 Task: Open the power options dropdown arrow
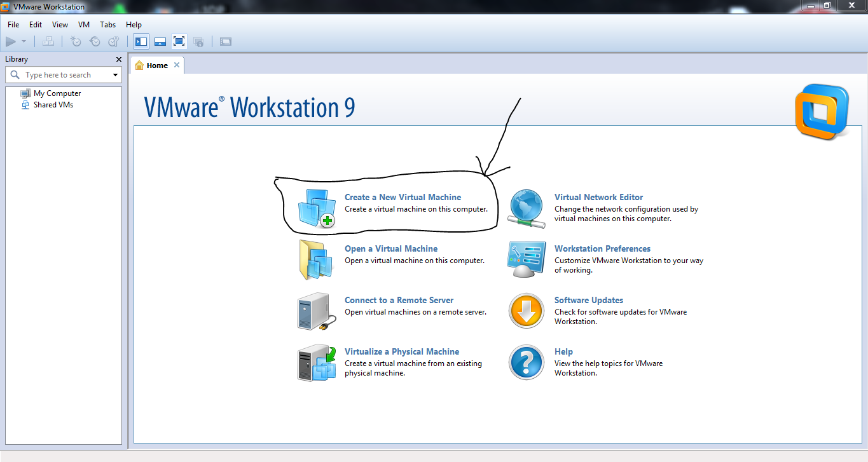point(24,41)
